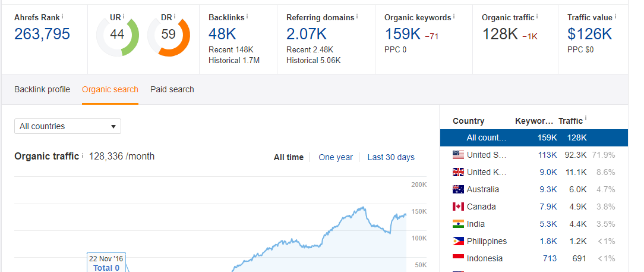This screenshot has height=272, width=644.
Task: Click the India flag icon
Action: click(x=458, y=224)
